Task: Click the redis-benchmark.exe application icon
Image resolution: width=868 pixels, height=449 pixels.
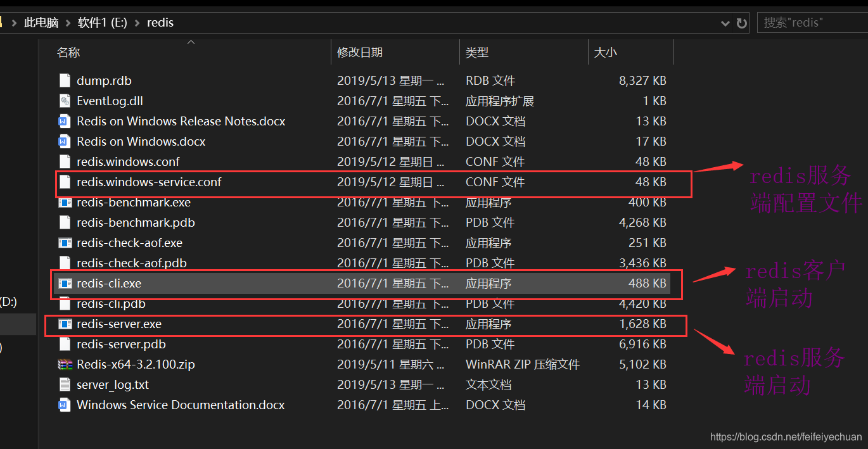Action: click(x=64, y=203)
